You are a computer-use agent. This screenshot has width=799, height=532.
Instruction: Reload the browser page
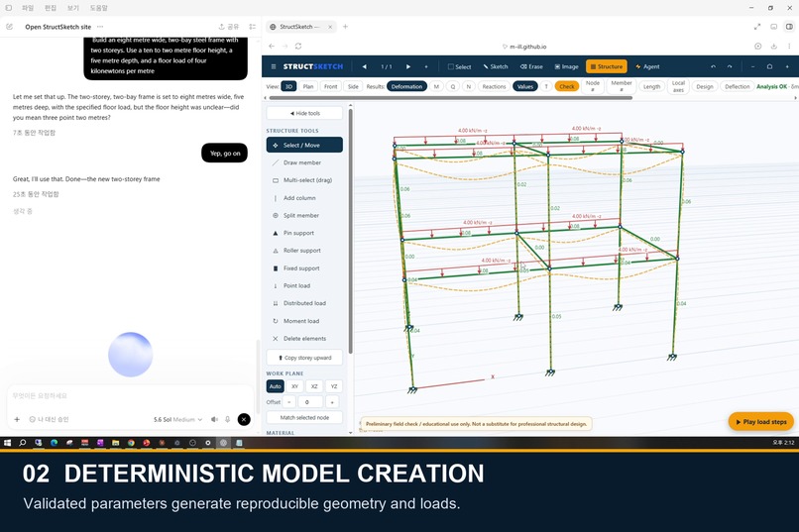coord(298,47)
